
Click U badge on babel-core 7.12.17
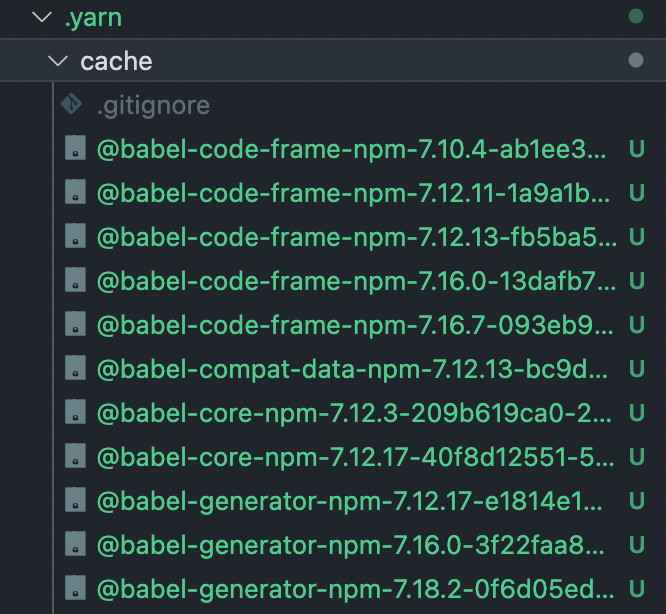[637, 457]
